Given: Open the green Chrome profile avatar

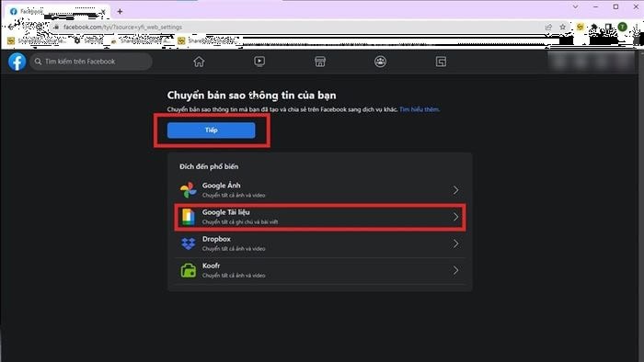Looking at the screenshot, I should (623, 27).
